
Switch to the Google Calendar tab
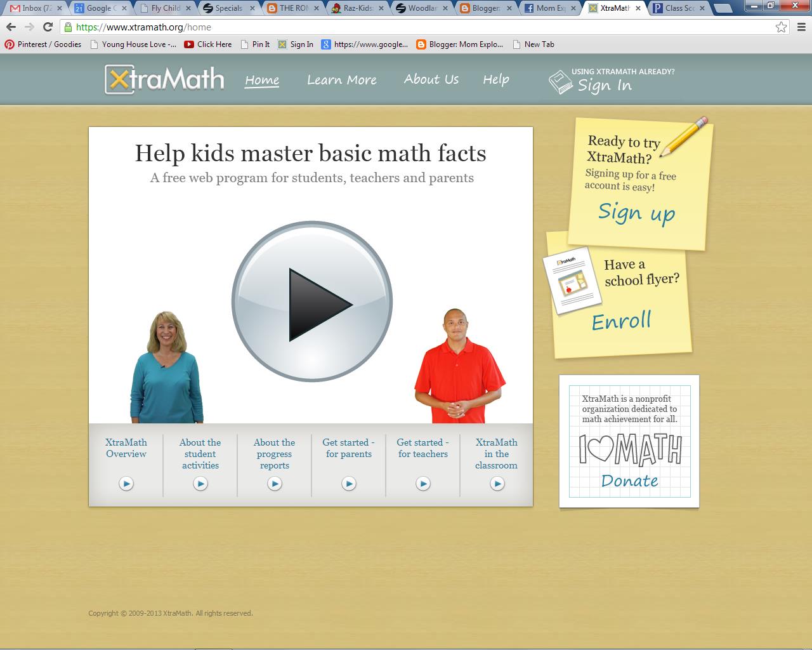coord(100,8)
